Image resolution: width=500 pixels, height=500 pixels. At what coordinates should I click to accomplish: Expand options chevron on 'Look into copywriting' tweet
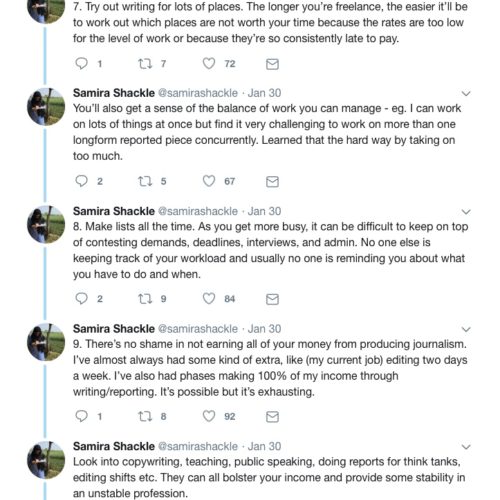pos(466,447)
